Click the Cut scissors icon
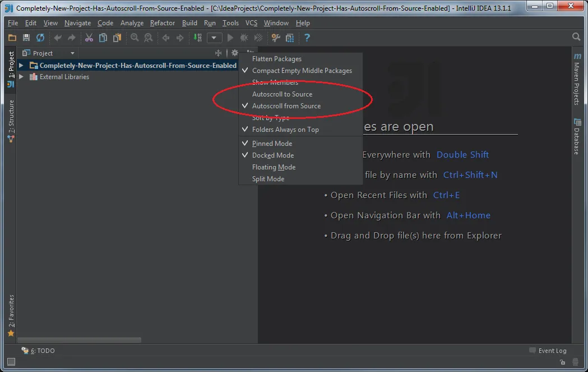588x372 pixels. tap(89, 38)
